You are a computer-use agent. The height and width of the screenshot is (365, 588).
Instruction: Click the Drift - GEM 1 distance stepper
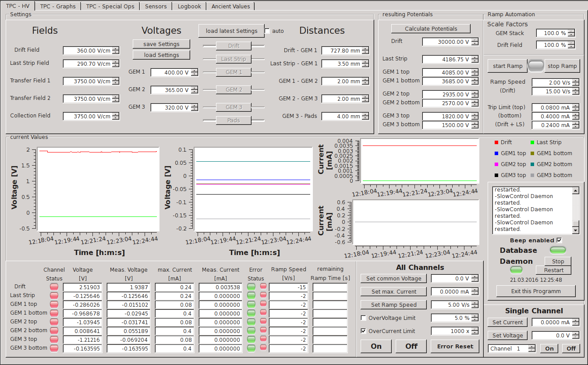pyautogui.click(x=365, y=50)
